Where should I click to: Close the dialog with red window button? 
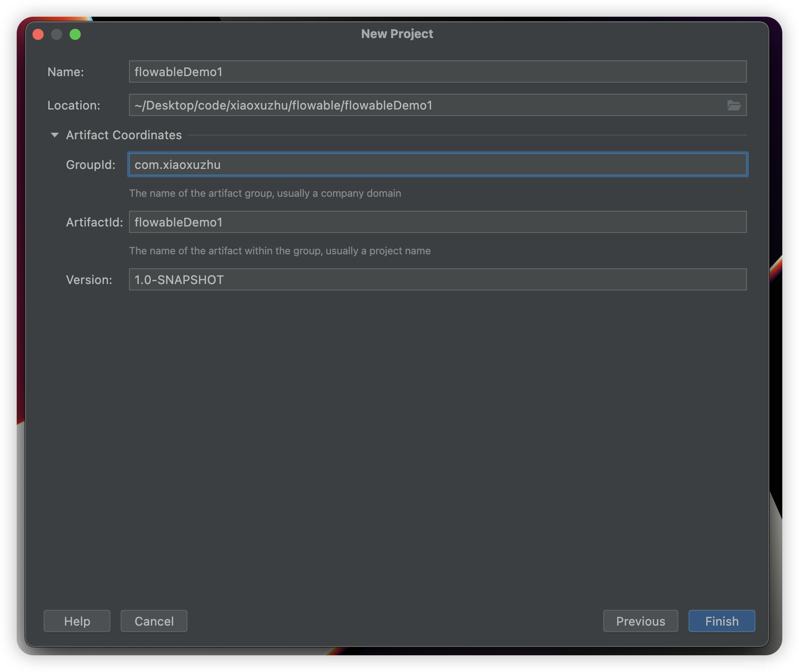click(x=38, y=34)
